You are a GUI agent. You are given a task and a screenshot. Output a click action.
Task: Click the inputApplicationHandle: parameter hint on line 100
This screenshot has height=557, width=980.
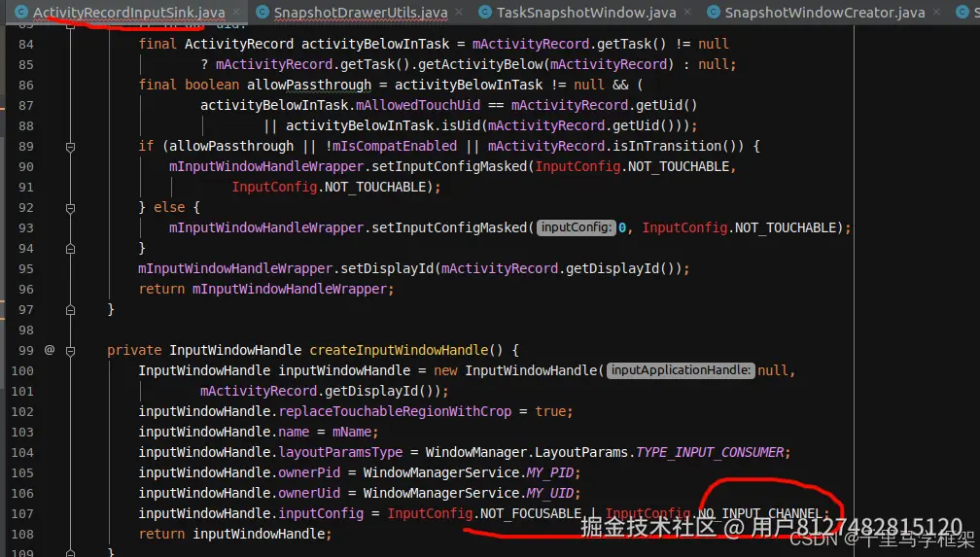681,370
